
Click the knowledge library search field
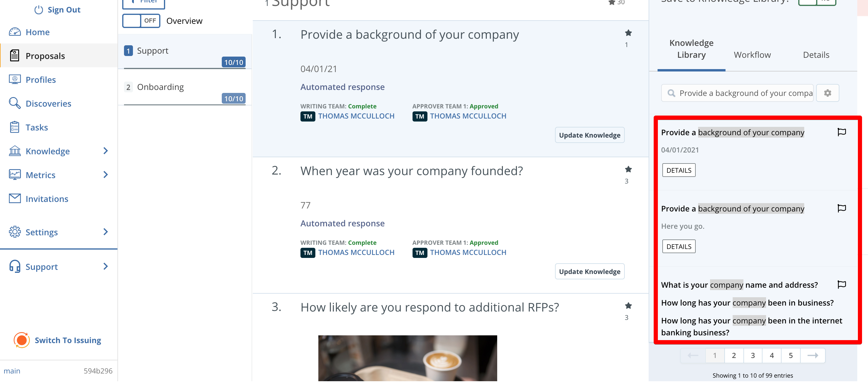pos(737,93)
